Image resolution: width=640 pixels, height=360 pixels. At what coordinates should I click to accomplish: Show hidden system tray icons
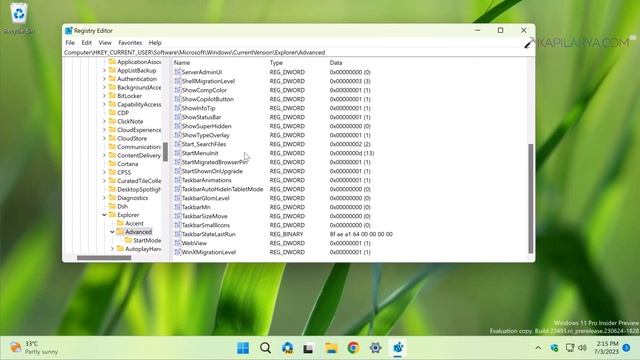[538, 348]
